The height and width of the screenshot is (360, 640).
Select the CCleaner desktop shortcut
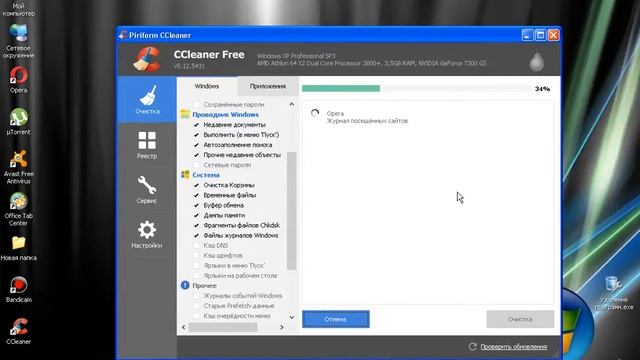coord(18,331)
